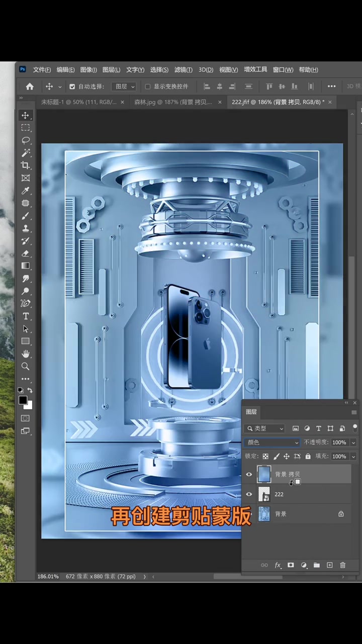Viewport: 362px width, 644px height.
Task: Enable the 显示变换控件 checkbox
Action: coord(147,87)
